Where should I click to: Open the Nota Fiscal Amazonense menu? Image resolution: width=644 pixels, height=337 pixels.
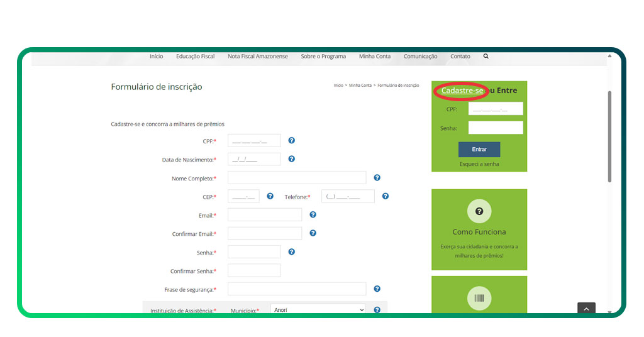click(x=258, y=57)
